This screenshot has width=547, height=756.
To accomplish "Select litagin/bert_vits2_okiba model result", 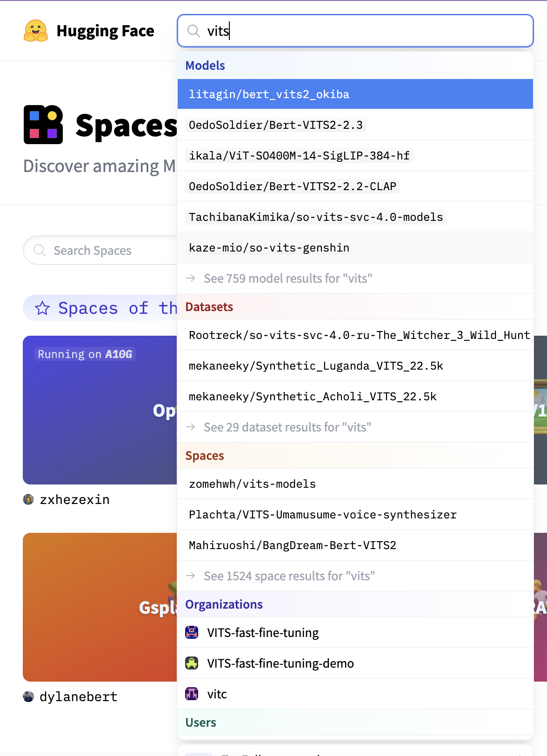I will coord(355,94).
